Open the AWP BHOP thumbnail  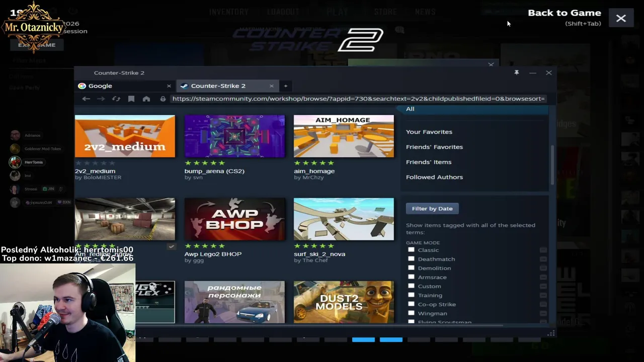pos(234,219)
